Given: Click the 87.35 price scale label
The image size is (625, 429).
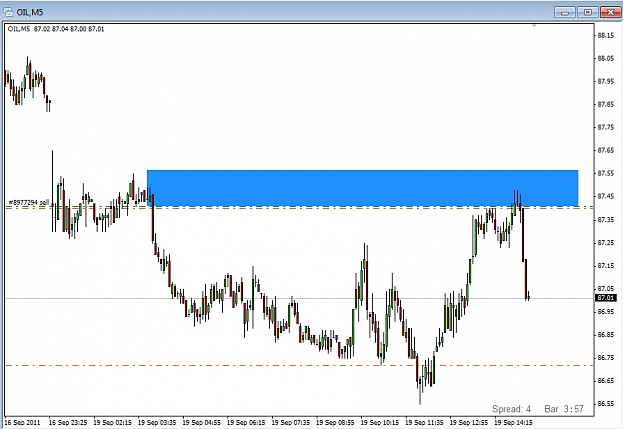Looking at the screenshot, I should pos(605,220).
